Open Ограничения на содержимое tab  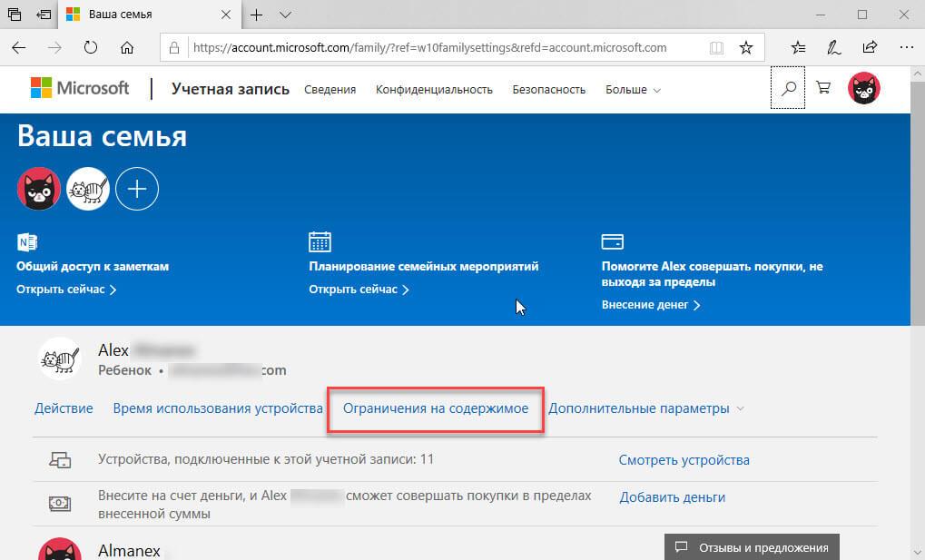pos(436,409)
